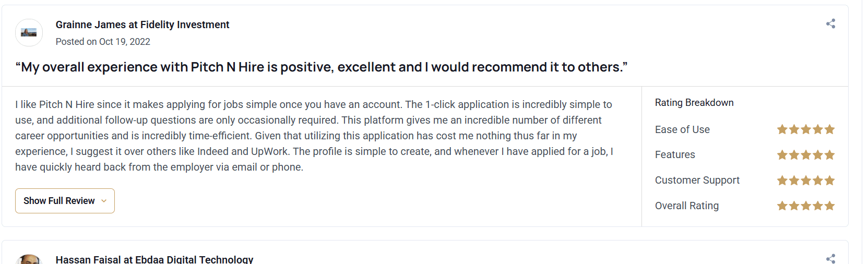The width and height of the screenshot is (868, 264).
Task: Click the Ease of Use label
Action: [682, 129]
